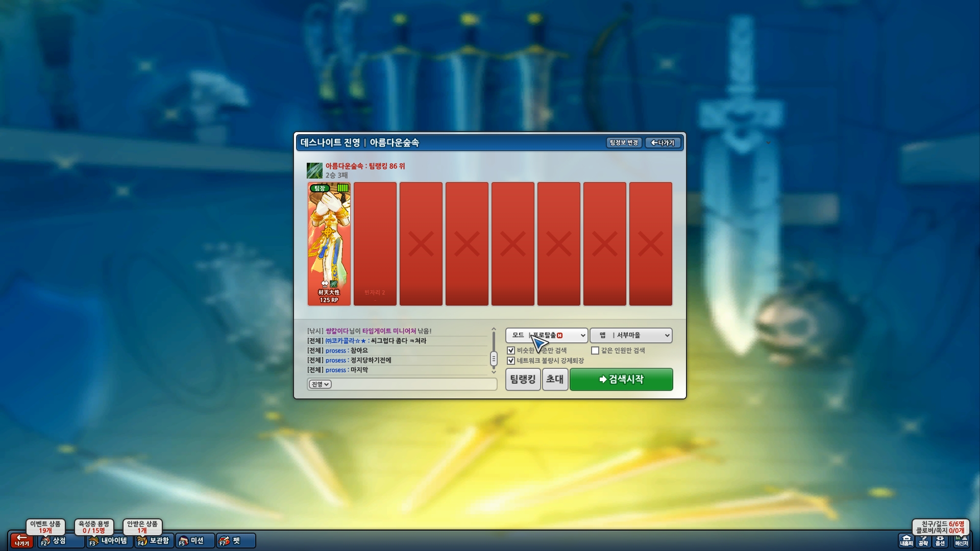This screenshot has height=551, width=980.
Task: Open the 메신저 messenger icon
Action: pos(962,540)
